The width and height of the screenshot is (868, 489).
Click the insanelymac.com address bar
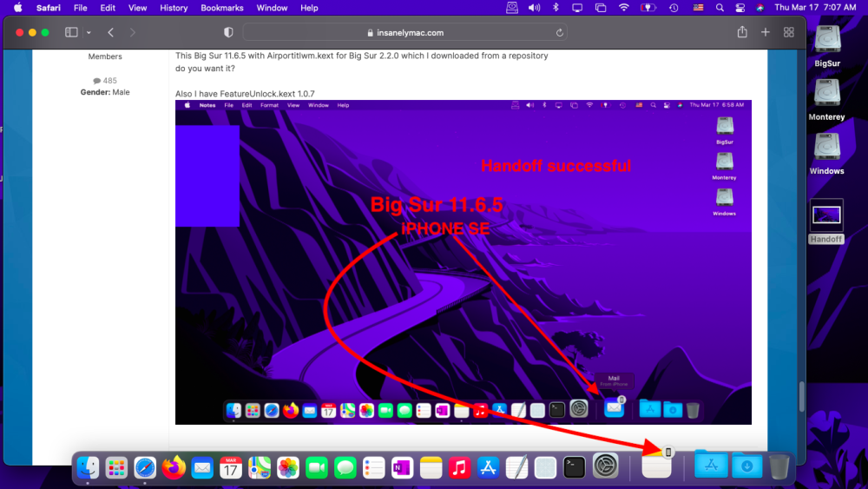(404, 33)
